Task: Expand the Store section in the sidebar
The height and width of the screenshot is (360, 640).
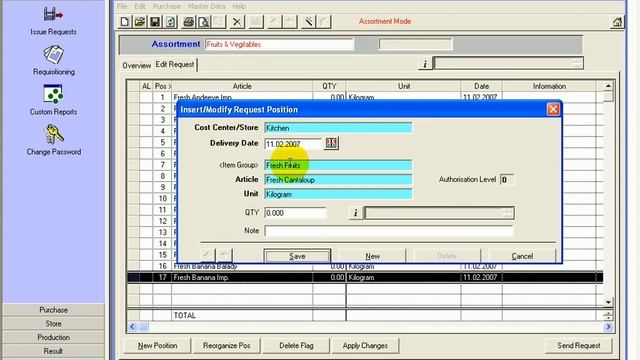Action: [53, 324]
